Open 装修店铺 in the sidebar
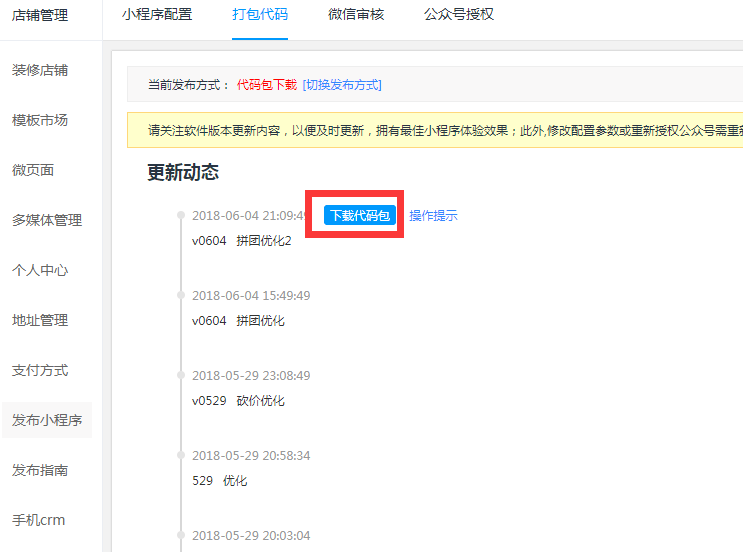 point(40,70)
